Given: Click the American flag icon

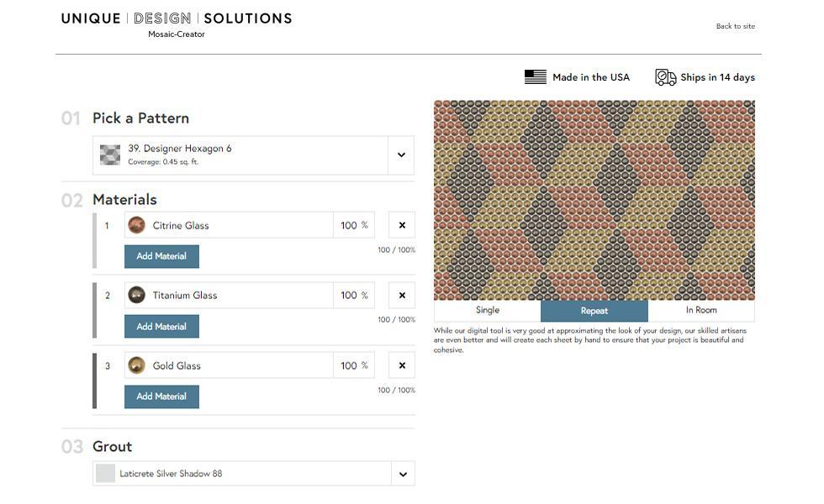Looking at the screenshot, I should pos(535,77).
